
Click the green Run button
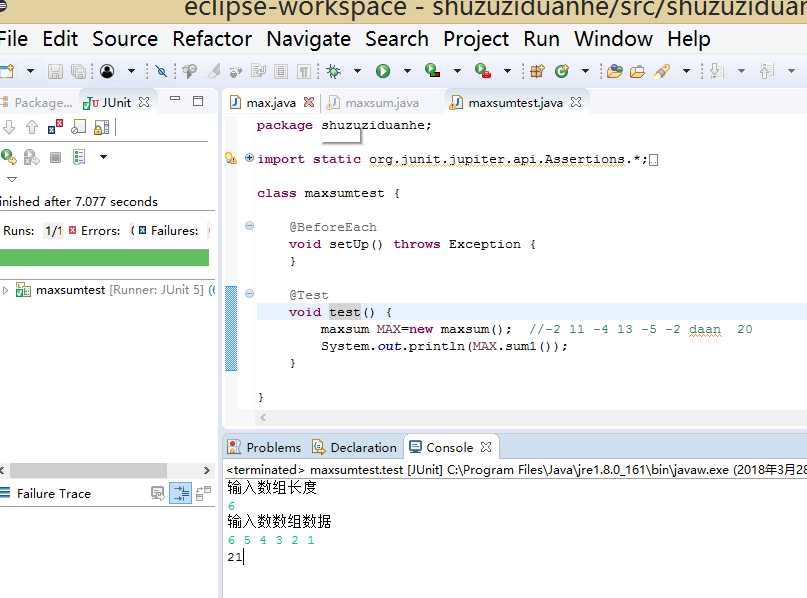point(382,71)
